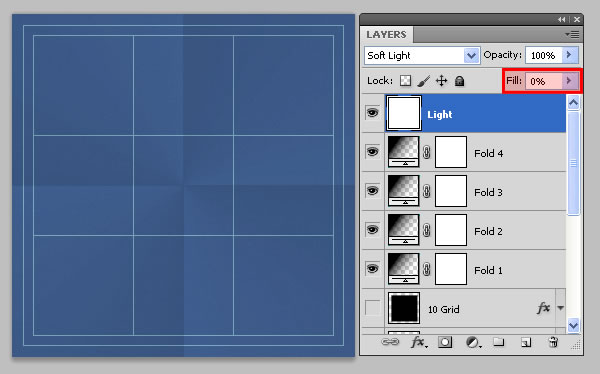This screenshot has width=600, height=374.
Task: Click the Fill 0% field
Action: pos(544,81)
